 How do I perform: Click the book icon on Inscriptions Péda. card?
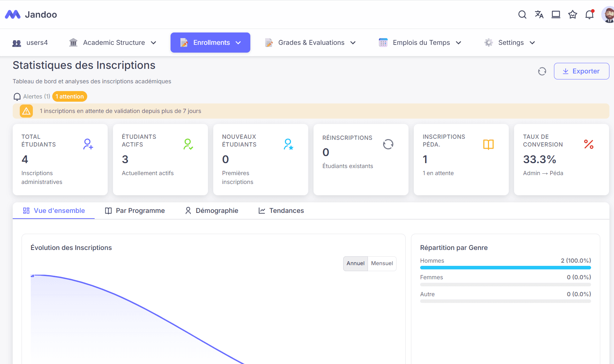click(x=488, y=144)
